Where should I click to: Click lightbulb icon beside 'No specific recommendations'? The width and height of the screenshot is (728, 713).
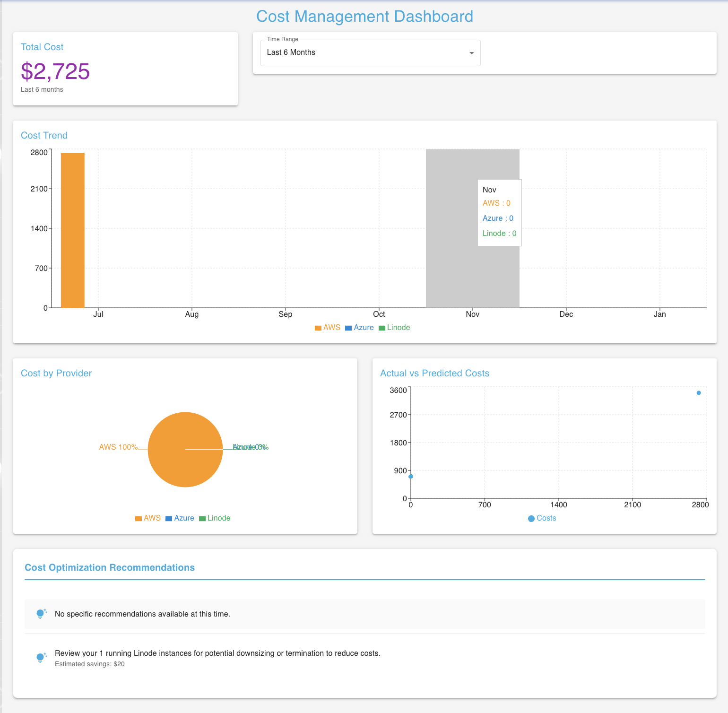[41, 614]
